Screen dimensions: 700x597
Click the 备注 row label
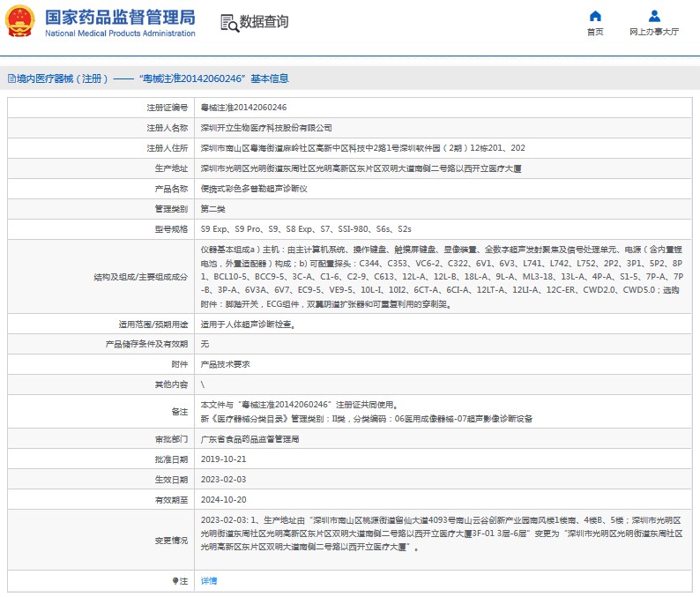point(180,412)
